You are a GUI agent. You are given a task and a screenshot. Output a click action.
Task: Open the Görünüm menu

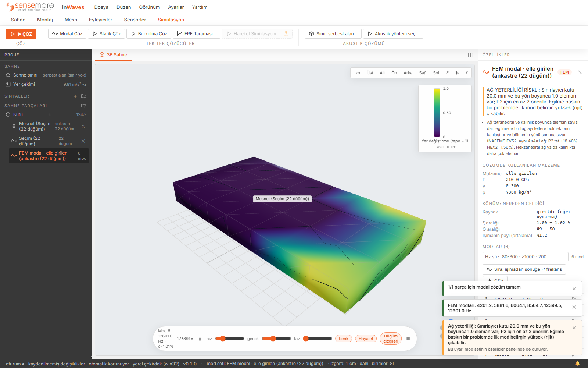(150, 7)
